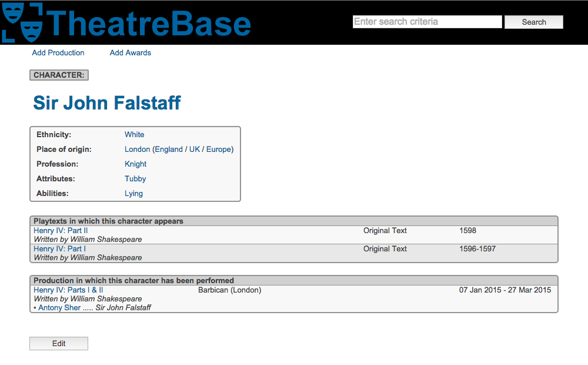The height and width of the screenshot is (365, 588).
Task: Click 'Written by William Shakespeare' under Part II
Action: [x=88, y=240]
